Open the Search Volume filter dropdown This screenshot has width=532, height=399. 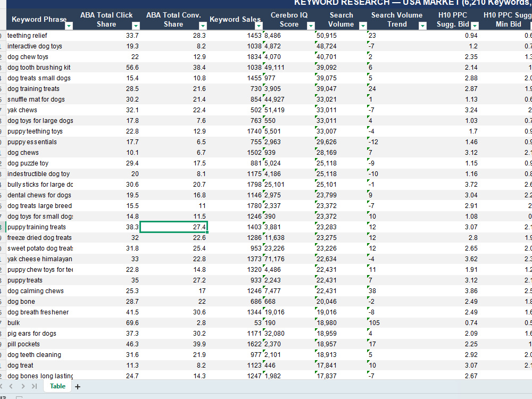[x=363, y=26]
